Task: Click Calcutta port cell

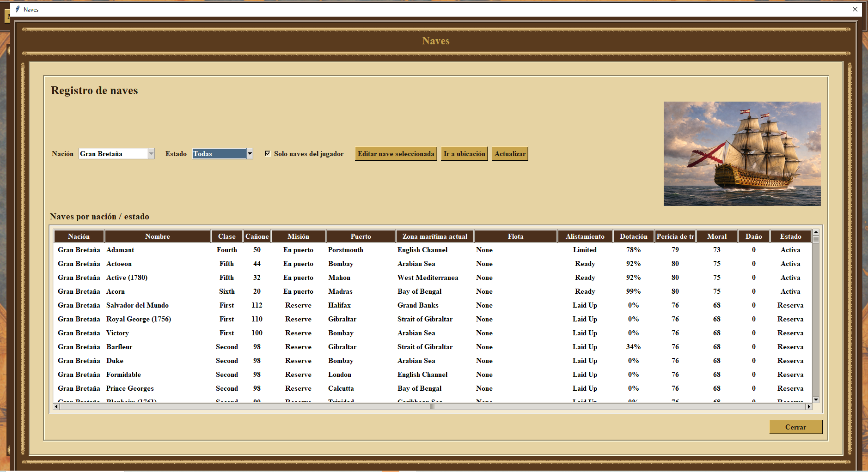Action: tap(341, 388)
